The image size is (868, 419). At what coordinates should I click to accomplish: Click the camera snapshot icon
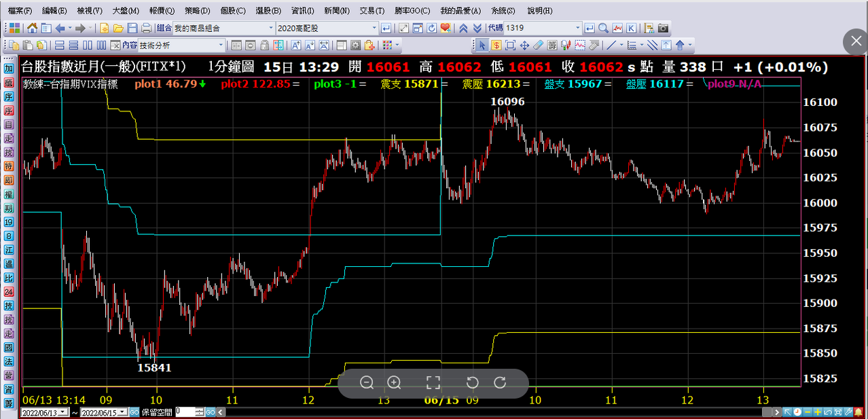coord(663,29)
